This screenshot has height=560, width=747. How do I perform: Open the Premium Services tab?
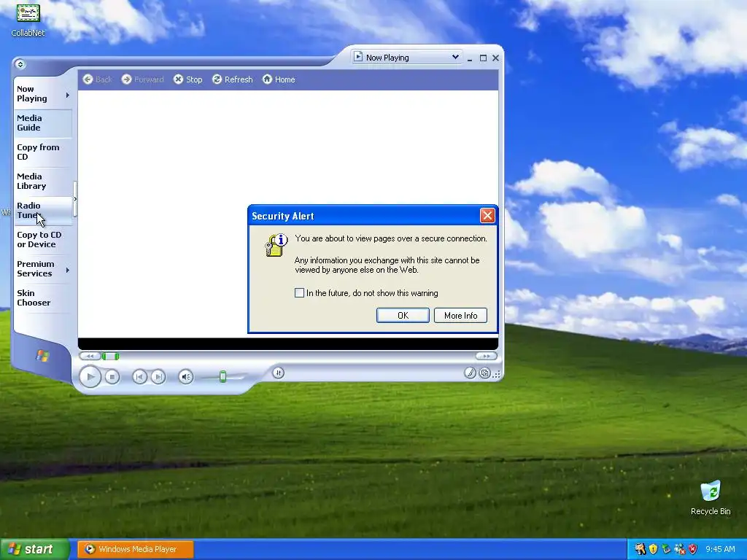click(42, 268)
